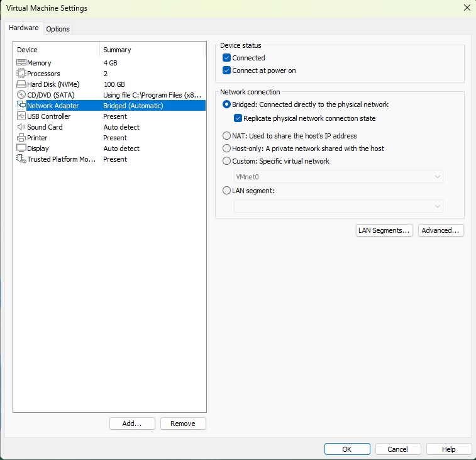
Task: Select Host-only private network radio button
Action: point(227,149)
